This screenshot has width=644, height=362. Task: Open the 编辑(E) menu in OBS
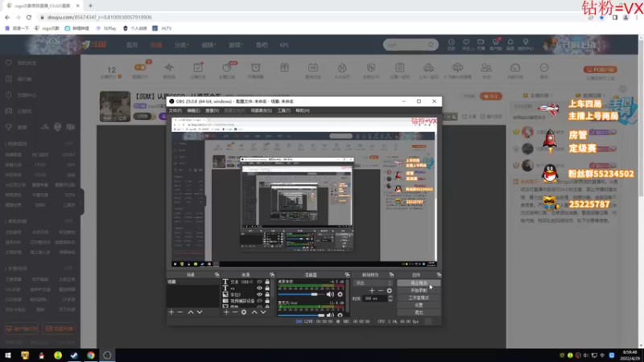(x=193, y=110)
